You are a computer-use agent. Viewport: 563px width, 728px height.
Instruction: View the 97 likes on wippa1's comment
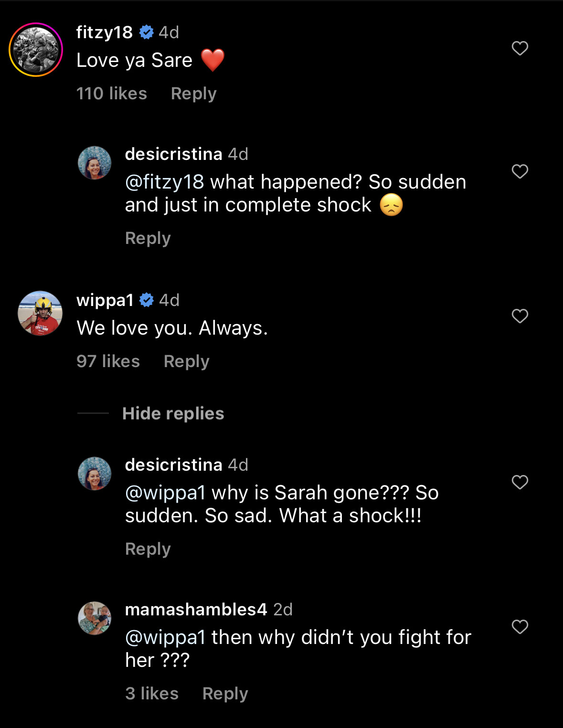point(108,361)
